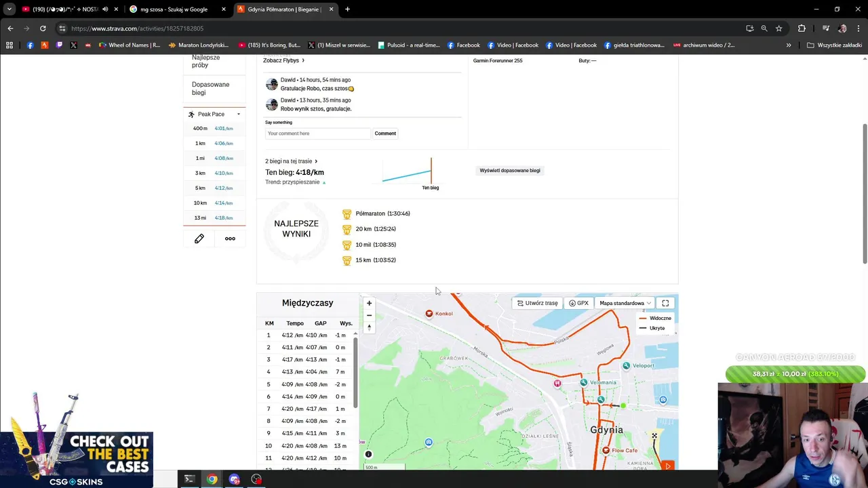The width and height of the screenshot is (868, 488).
Task: Click Wyświetl dopasowane biegi button
Action: coord(510,170)
